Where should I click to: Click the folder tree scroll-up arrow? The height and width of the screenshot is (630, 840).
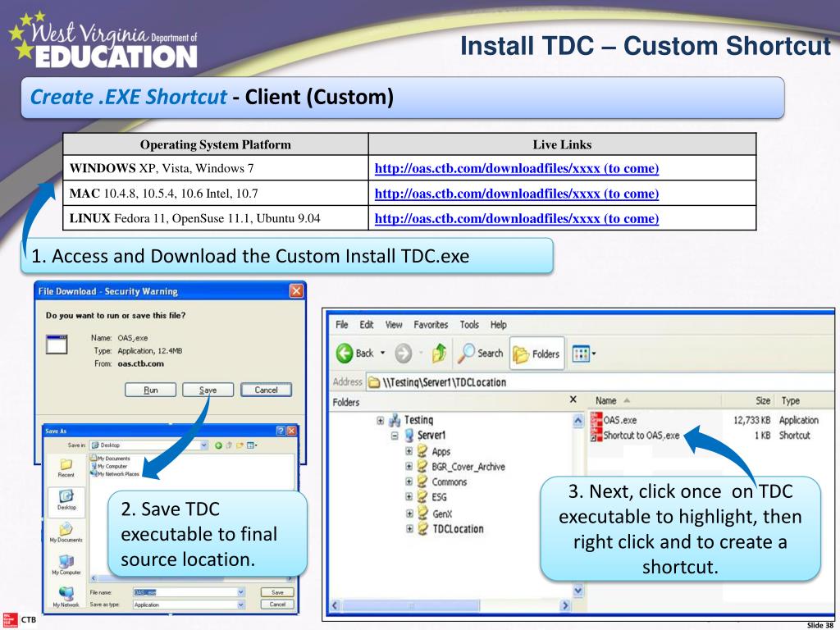coord(578,421)
